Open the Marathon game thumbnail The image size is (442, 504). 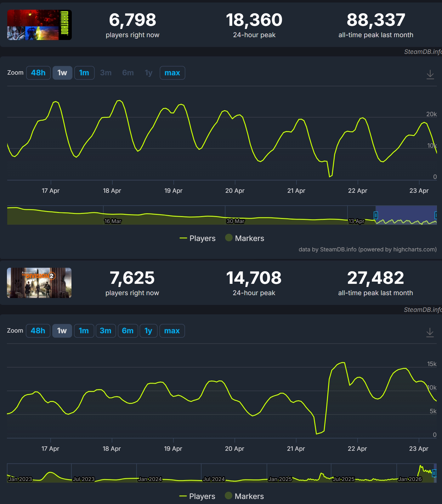coord(39,25)
